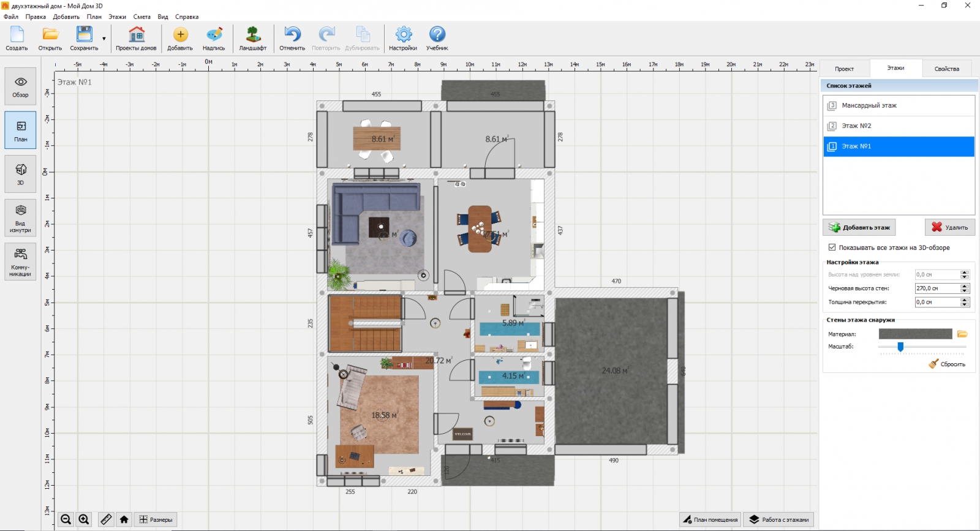
Task: Open the House Projects (Проекты домов) icon
Action: (x=136, y=38)
